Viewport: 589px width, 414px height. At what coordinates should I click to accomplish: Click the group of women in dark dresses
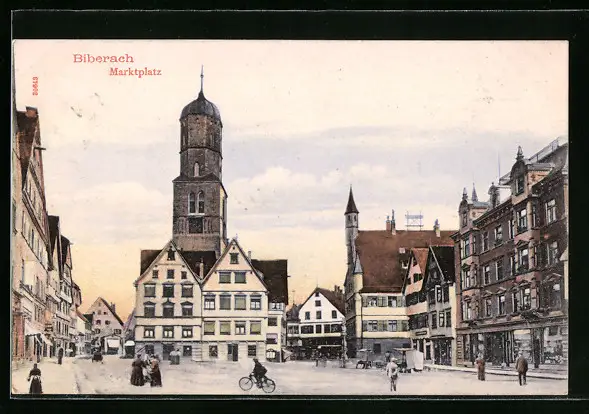coord(146,371)
